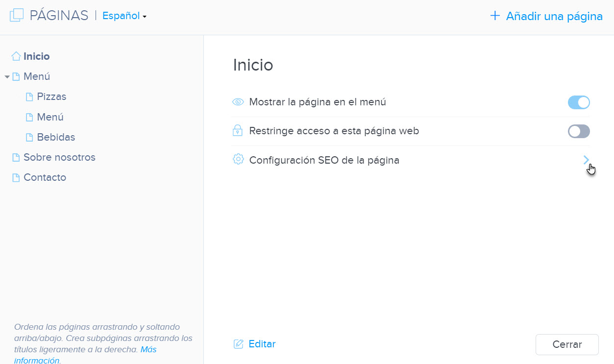Enable the Restringe acceso toggle
This screenshot has width=614, height=364.
[579, 131]
